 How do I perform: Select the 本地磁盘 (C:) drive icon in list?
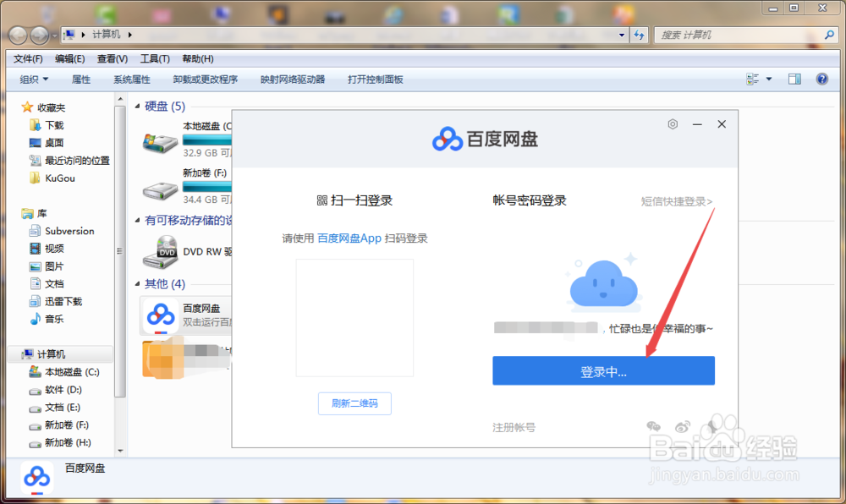click(160, 144)
